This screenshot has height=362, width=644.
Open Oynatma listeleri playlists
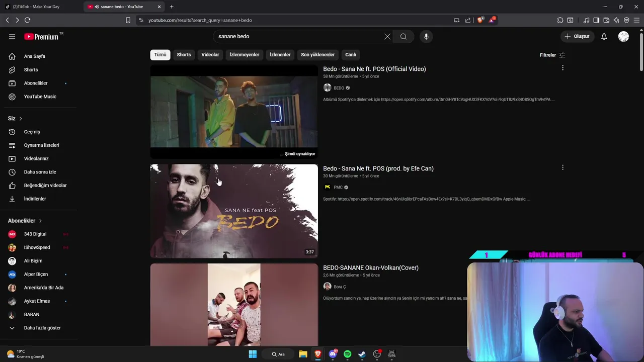click(x=40, y=145)
